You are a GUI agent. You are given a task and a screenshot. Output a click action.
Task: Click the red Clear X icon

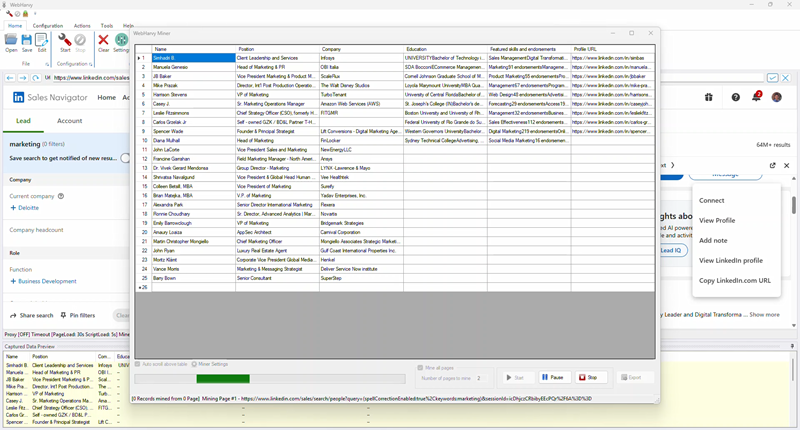104,40
